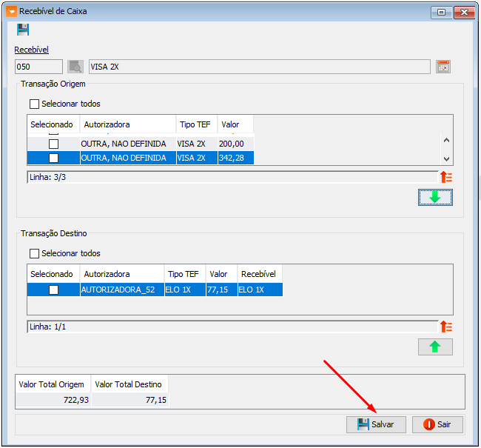This screenshot has width=481, height=448.
Task: Check the box for the 200,00 row
Action: click(53, 144)
